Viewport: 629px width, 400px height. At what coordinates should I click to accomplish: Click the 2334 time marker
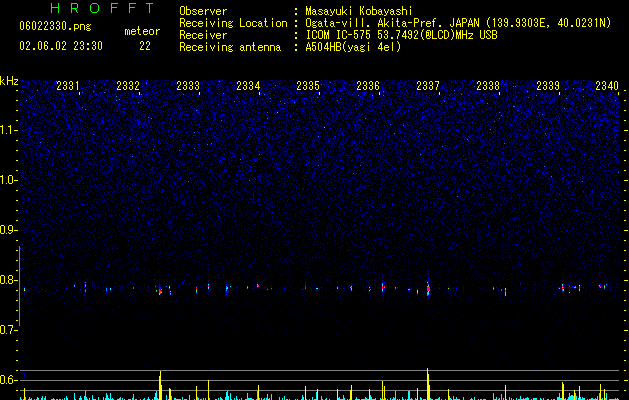[x=248, y=85]
